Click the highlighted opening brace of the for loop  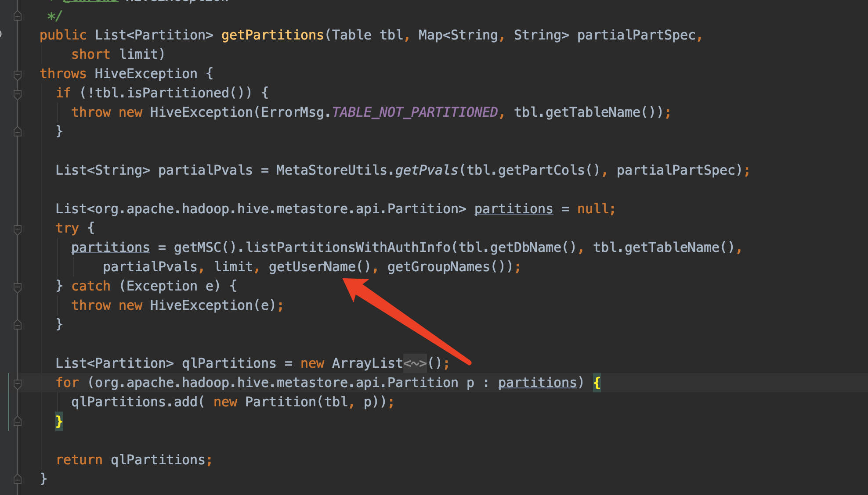[x=597, y=383]
